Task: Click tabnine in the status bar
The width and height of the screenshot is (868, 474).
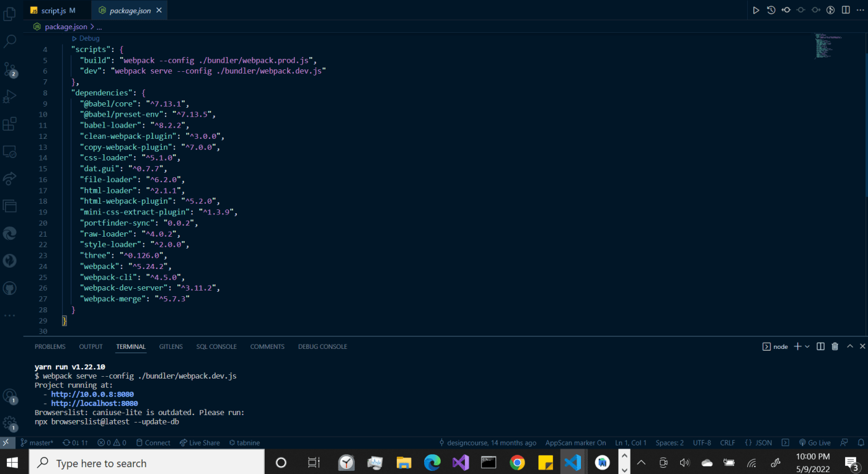Action: 244,442
